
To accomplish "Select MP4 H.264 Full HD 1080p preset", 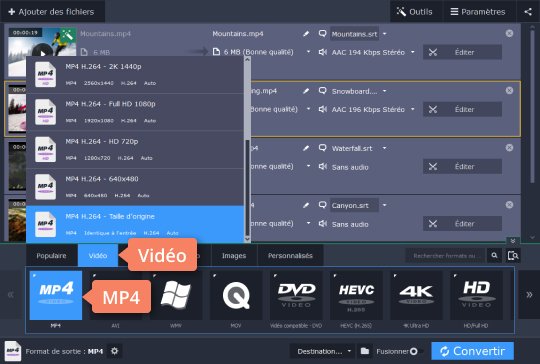I will [x=135, y=112].
